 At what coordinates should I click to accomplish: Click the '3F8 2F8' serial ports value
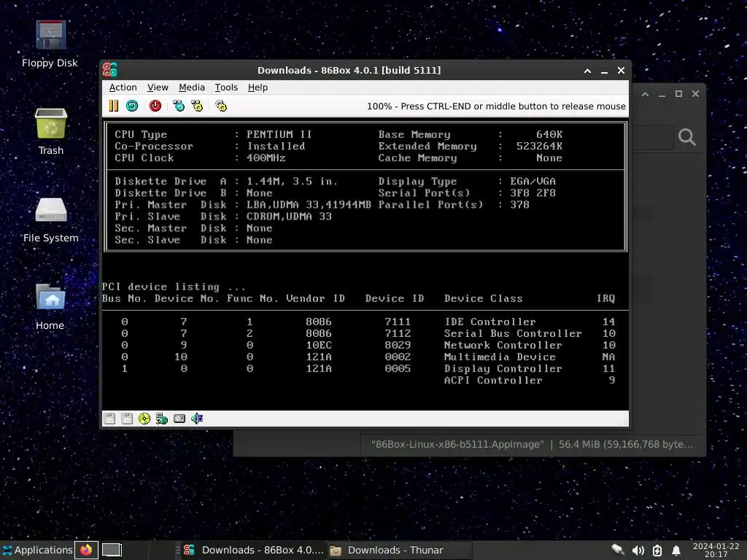tap(533, 192)
